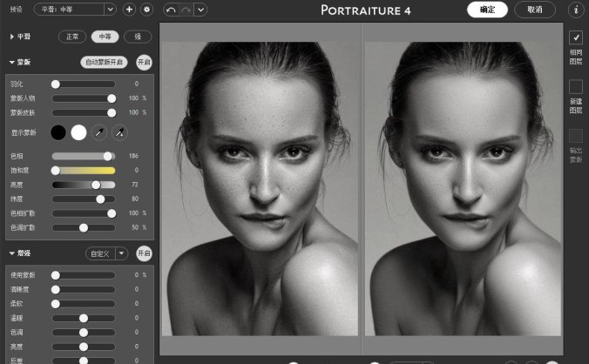Open the 自定义 enhancement preset dropdown
589x364 pixels.
[x=106, y=253]
